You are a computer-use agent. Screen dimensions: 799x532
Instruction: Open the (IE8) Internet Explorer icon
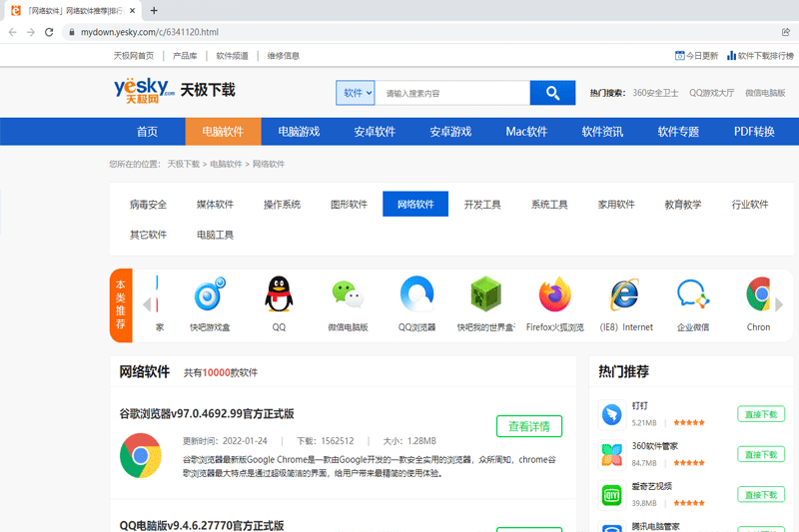pos(625,294)
